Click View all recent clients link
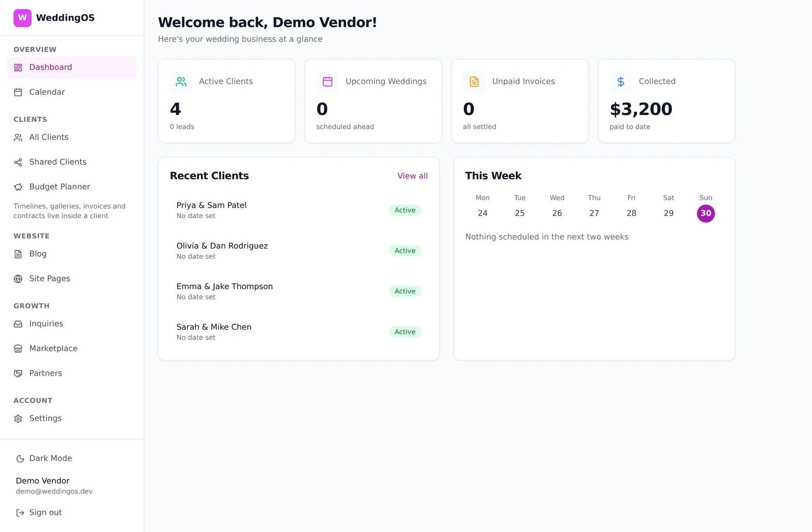This screenshot has width=812, height=532. (x=413, y=176)
